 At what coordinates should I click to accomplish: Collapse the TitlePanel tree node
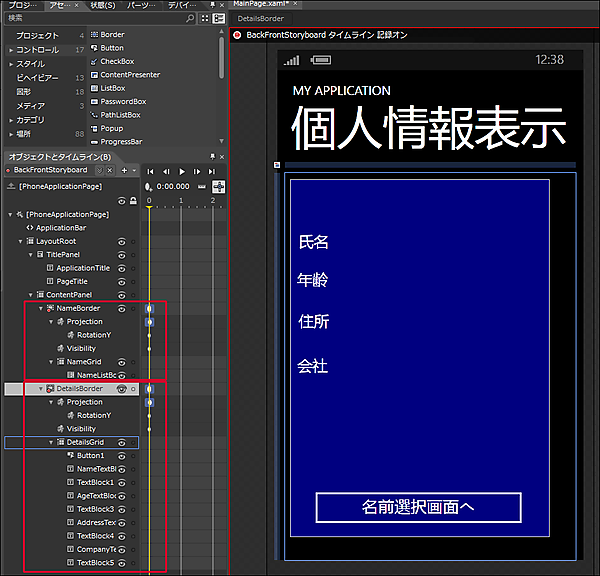31,255
